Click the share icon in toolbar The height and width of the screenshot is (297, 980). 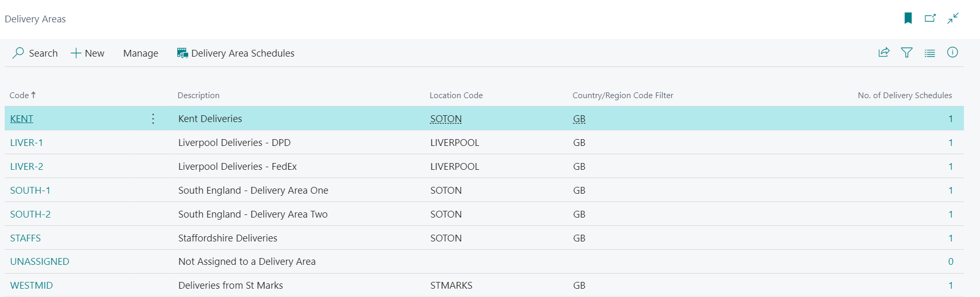point(884,52)
